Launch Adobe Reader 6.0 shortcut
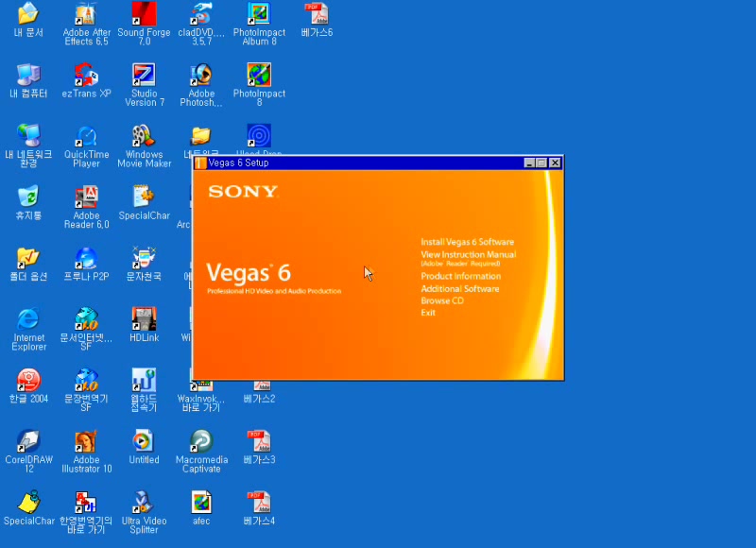 coord(86,197)
